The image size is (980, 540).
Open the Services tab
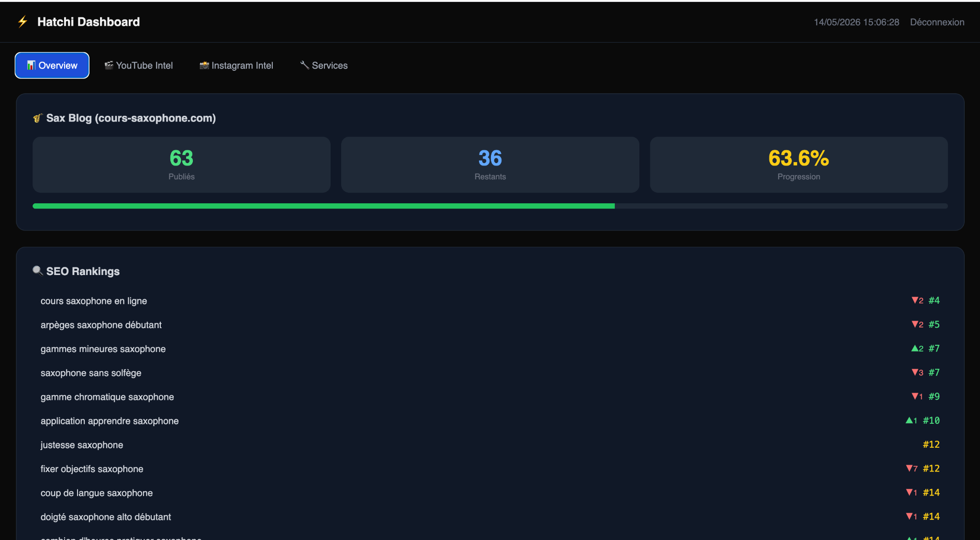click(324, 66)
